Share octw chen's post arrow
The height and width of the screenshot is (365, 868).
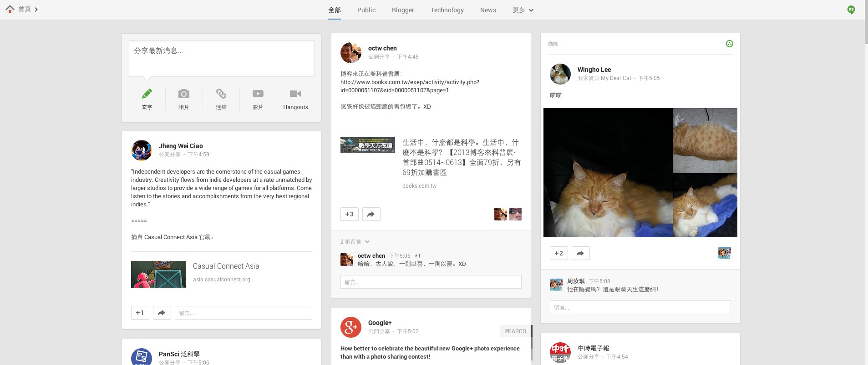coord(371,214)
